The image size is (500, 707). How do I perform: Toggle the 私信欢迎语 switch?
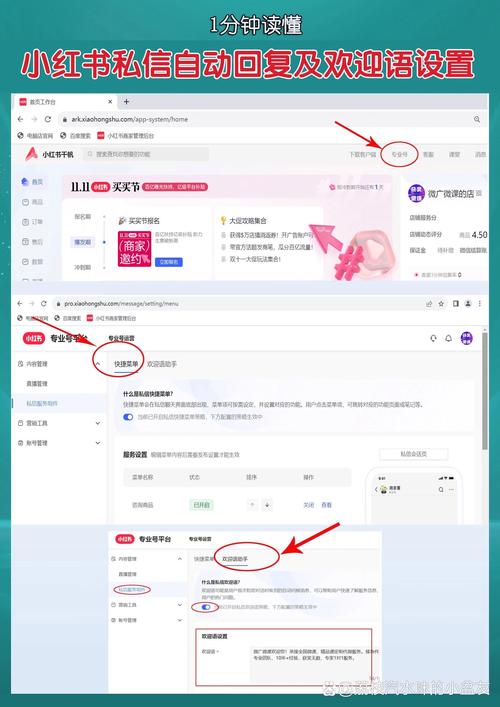pos(206,607)
